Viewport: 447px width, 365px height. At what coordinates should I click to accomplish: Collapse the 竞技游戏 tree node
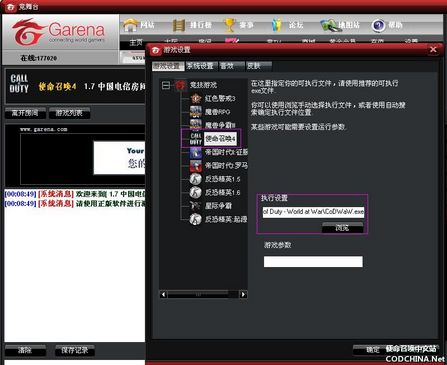(x=166, y=85)
